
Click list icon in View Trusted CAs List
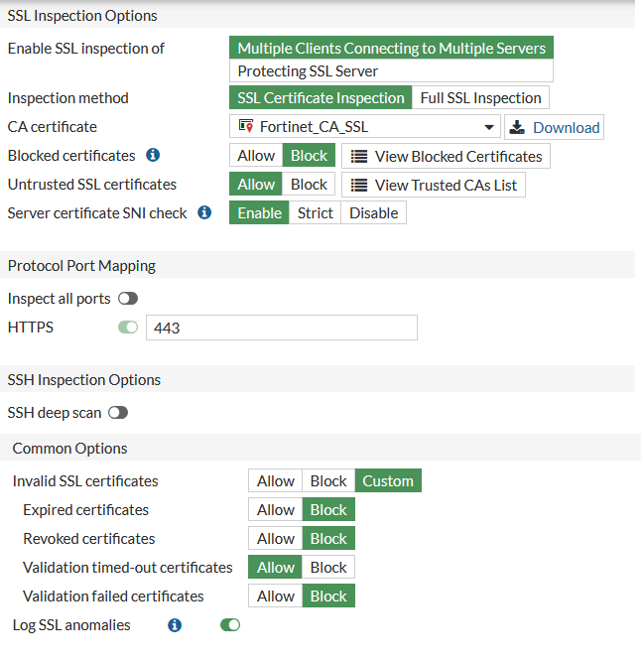point(359,185)
